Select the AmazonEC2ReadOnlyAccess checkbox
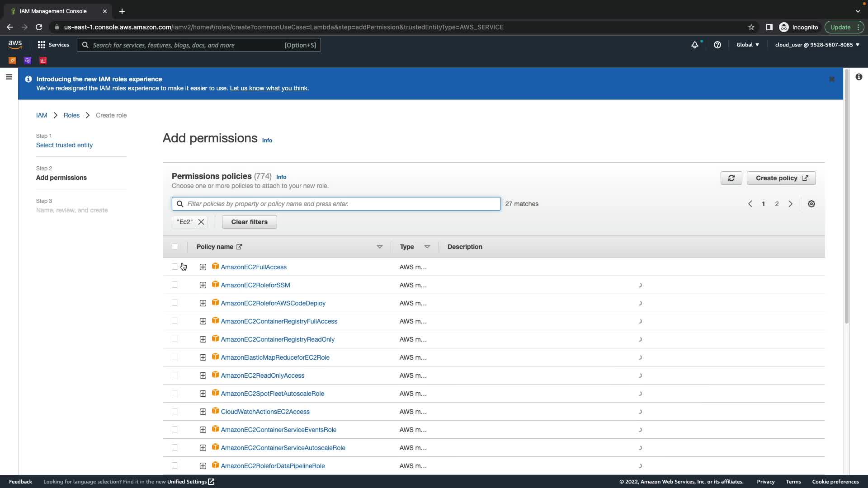The height and width of the screenshot is (488, 868). tap(175, 375)
